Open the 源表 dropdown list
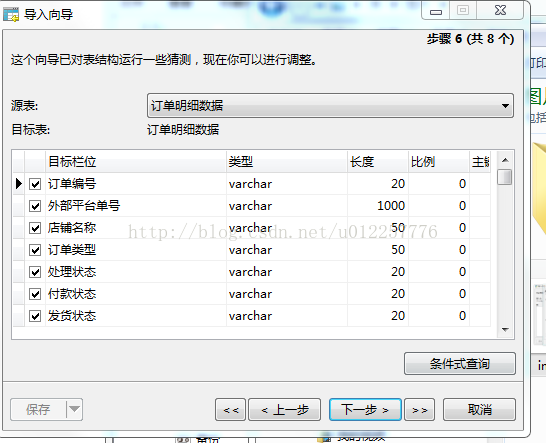Viewport: 546px width, 443px height. [330, 106]
